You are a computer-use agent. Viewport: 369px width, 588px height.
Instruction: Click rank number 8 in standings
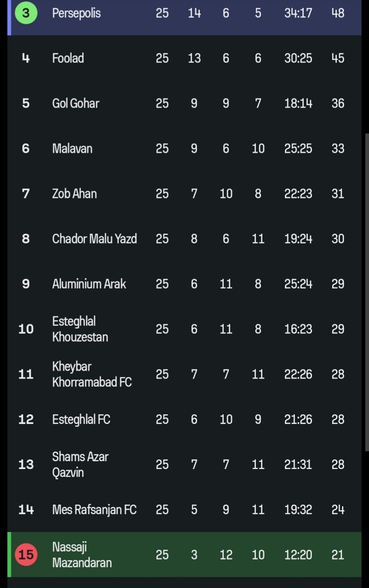pos(26,239)
